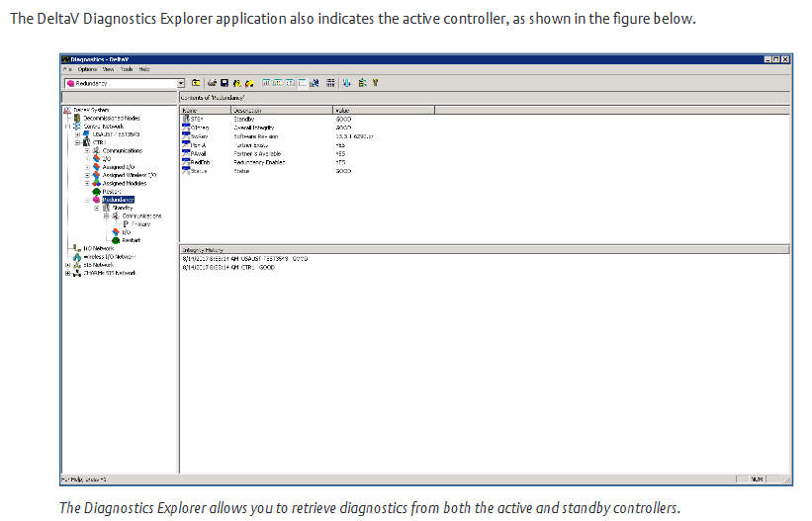This screenshot has height=521, width=812.
Task: Open the Redundancy combo box dropdown arrow
Action: [x=181, y=83]
